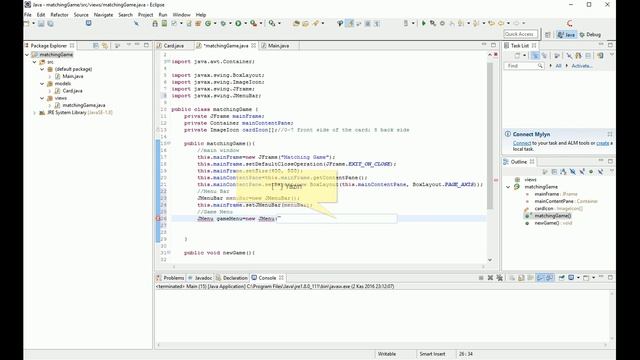640x360 pixels.
Task: Open the Project menu
Action: click(145, 15)
